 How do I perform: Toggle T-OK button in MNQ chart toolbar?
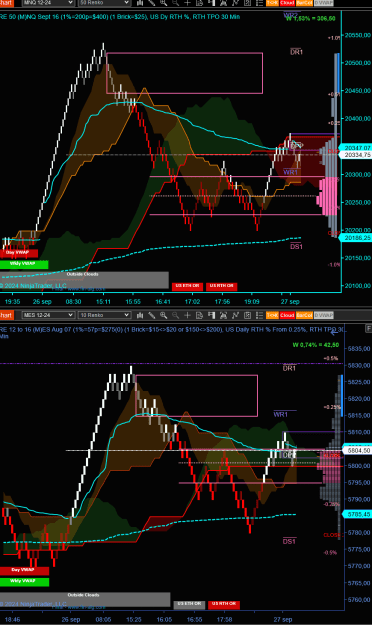(x=272, y=3)
